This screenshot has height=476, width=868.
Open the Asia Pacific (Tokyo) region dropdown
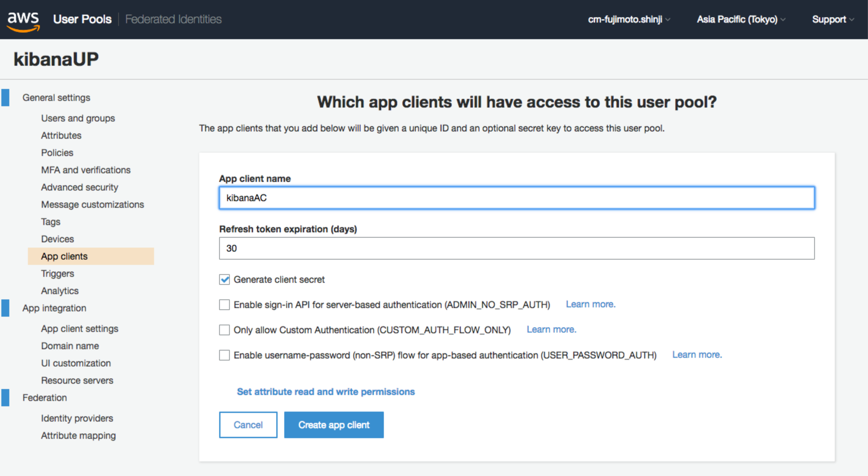click(x=741, y=20)
